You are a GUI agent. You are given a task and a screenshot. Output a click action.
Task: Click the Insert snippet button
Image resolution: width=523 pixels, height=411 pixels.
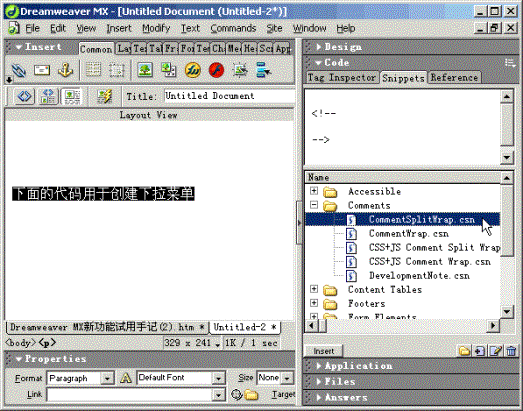tap(324, 351)
